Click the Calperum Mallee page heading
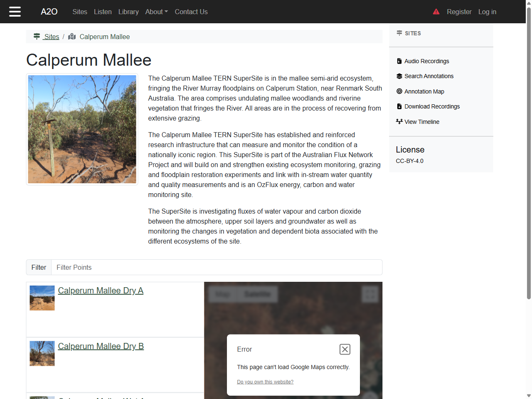 89,60
